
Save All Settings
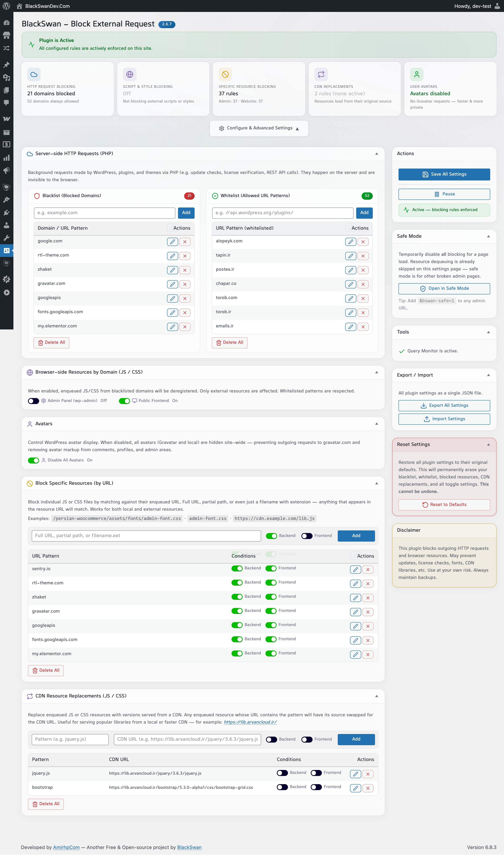444,174
